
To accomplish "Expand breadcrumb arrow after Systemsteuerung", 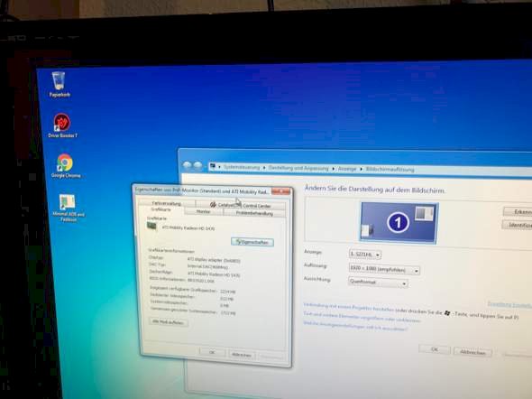I will point(264,168).
